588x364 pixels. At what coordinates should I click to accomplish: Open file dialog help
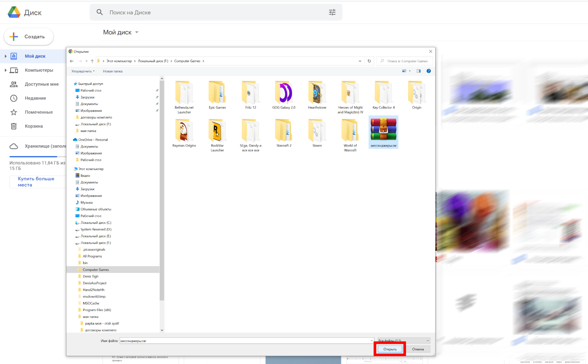429,71
